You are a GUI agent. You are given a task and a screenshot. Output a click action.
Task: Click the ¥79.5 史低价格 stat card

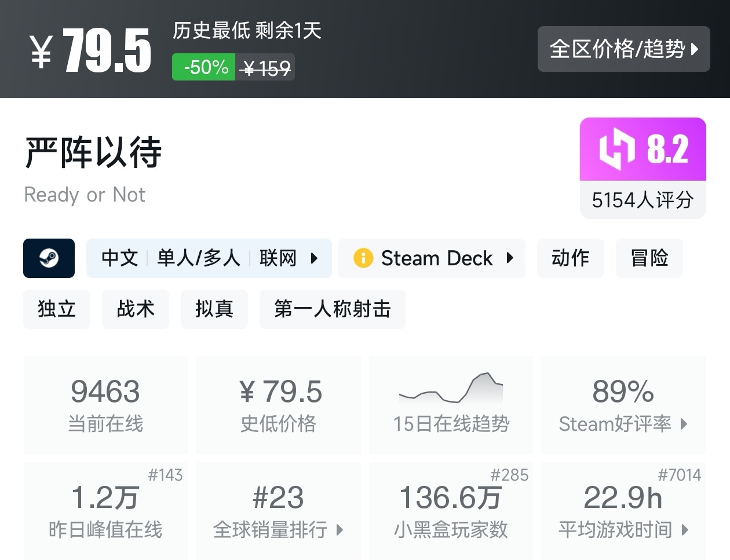click(278, 405)
